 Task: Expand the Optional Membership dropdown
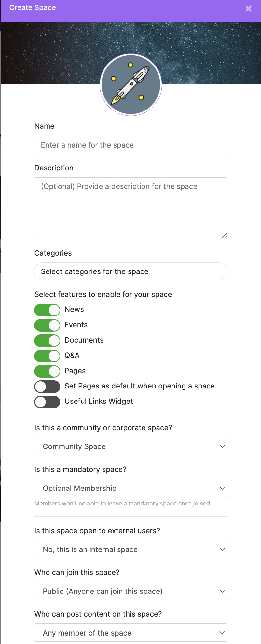pyautogui.click(x=130, y=488)
